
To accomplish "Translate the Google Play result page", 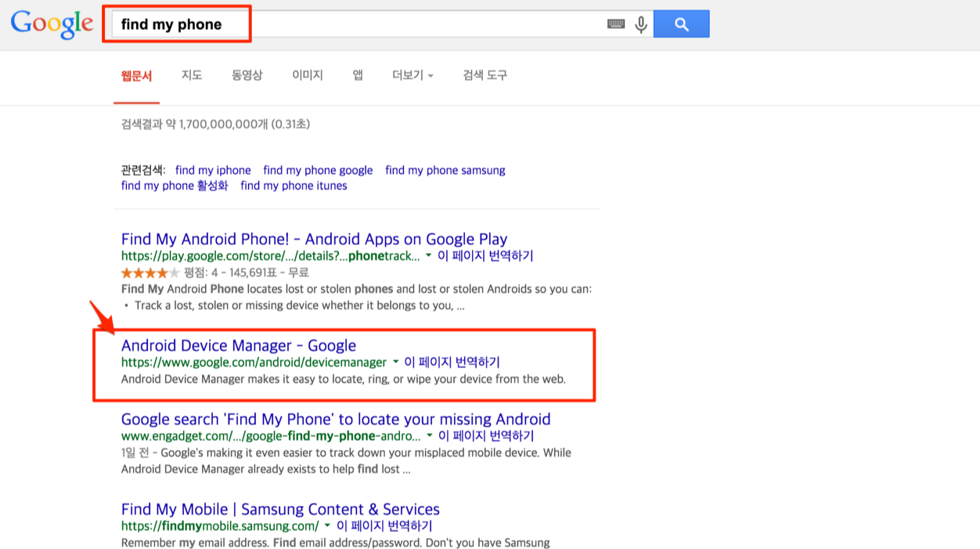I will [485, 256].
